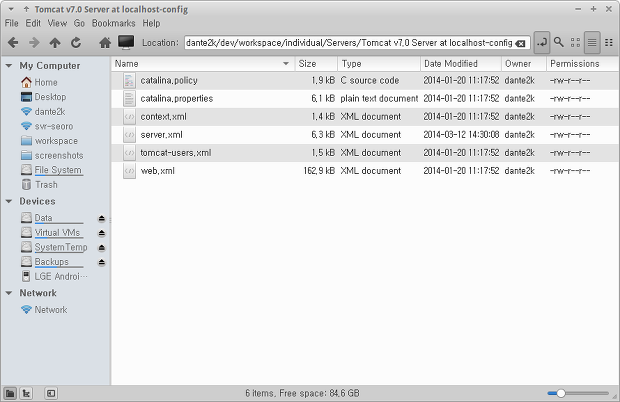Screen dimensions: 620x402
Task: Sort files by the Permissions column
Action: click(x=583, y=64)
